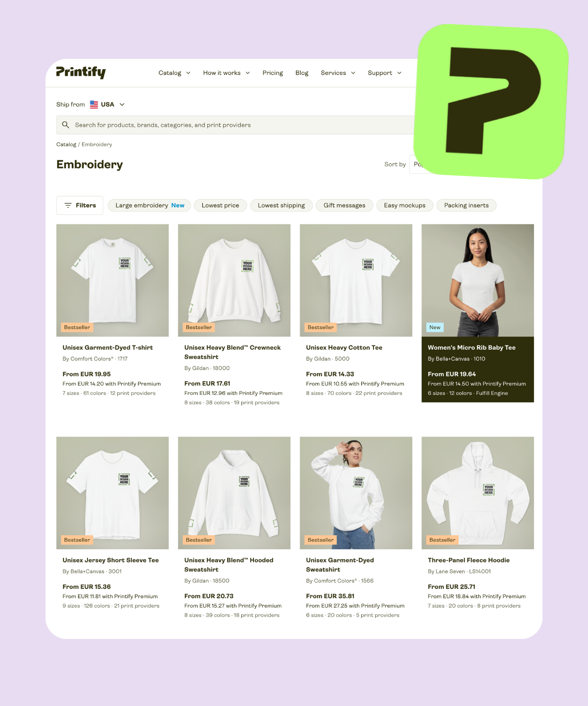The height and width of the screenshot is (706, 588).
Task: Expand the Catalog menu chevron
Action: click(x=188, y=73)
